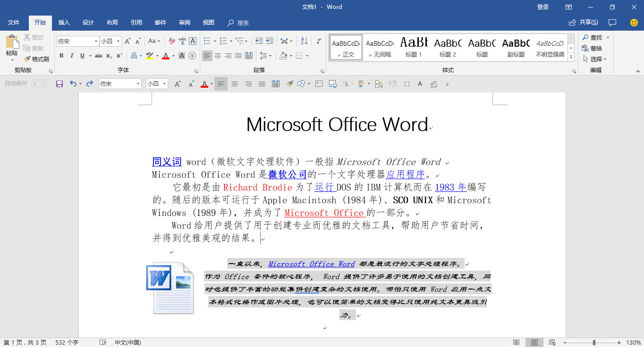644x347 pixels.
Task: Switch to the References (引用) tab
Action: point(136,23)
